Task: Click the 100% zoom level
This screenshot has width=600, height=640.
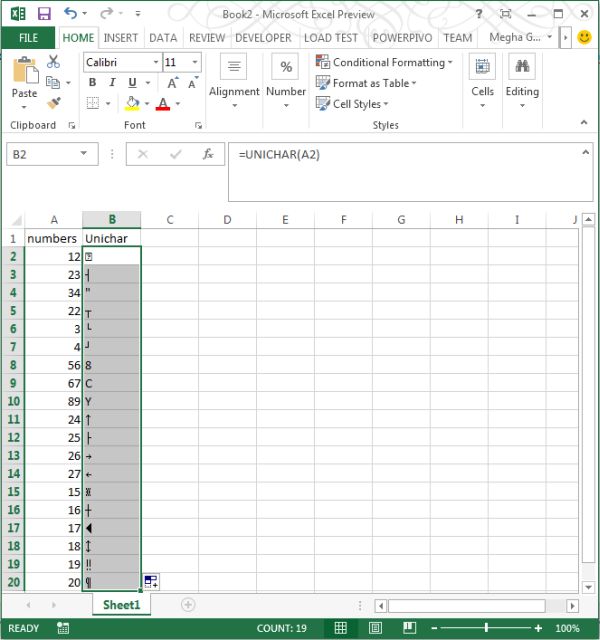Action: 567,628
